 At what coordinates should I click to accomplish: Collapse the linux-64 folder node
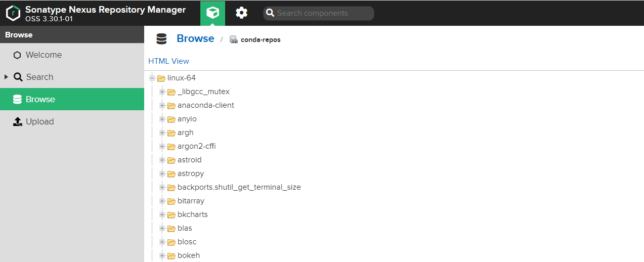[x=152, y=78]
